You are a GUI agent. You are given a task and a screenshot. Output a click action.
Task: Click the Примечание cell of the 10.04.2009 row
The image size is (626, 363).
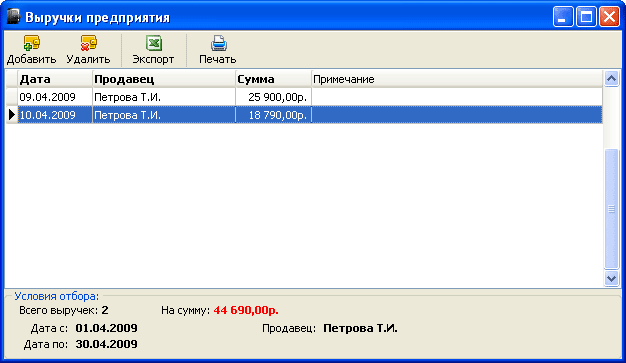pyautogui.click(x=457, y=115)
